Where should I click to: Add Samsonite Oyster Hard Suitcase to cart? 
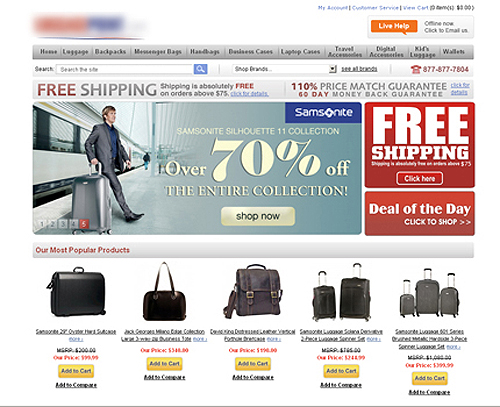pos(76,371)
